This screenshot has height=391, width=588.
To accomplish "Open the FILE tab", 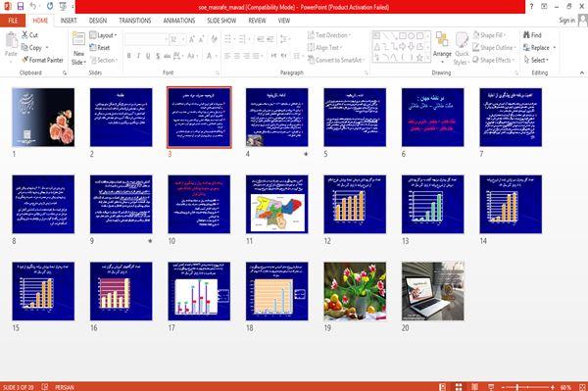I will pos(13,21).
